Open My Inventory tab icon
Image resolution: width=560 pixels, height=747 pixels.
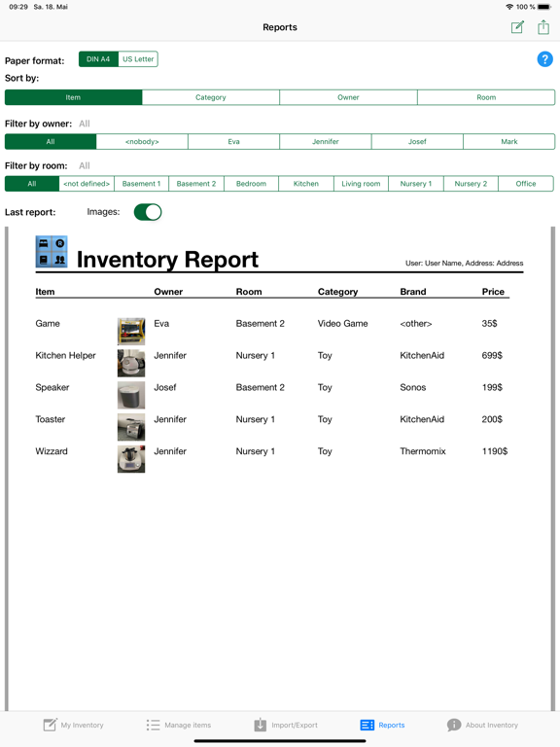tap(50, 725)
